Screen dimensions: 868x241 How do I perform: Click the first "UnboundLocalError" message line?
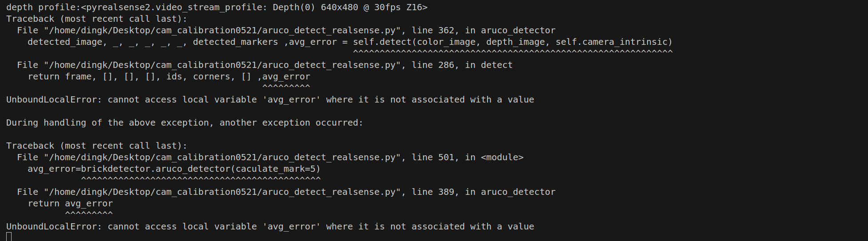click(270, 100)
